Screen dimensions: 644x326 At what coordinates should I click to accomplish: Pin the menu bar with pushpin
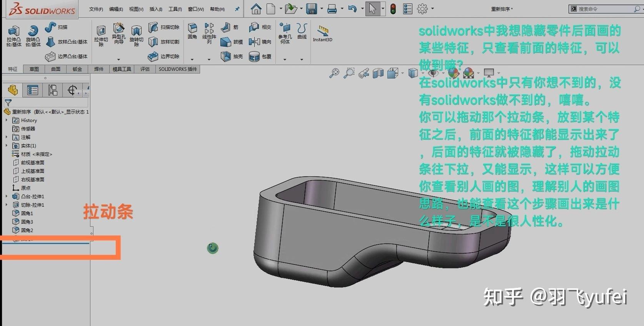(237, 9)
